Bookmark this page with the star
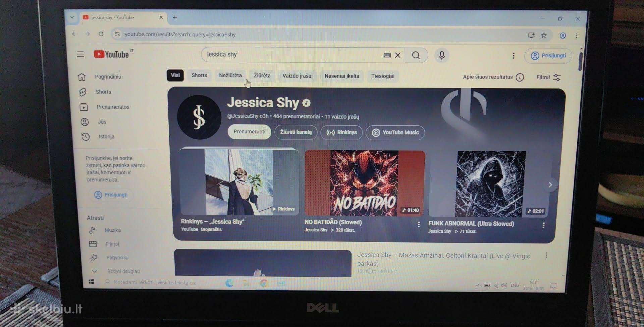644x327 pixels. click(x=544, y=35)
